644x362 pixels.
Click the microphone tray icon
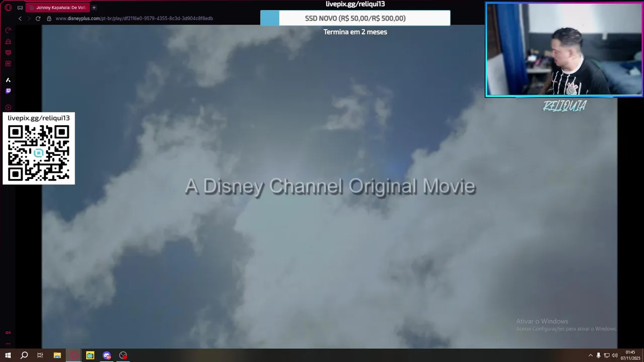tap(598, 355)
